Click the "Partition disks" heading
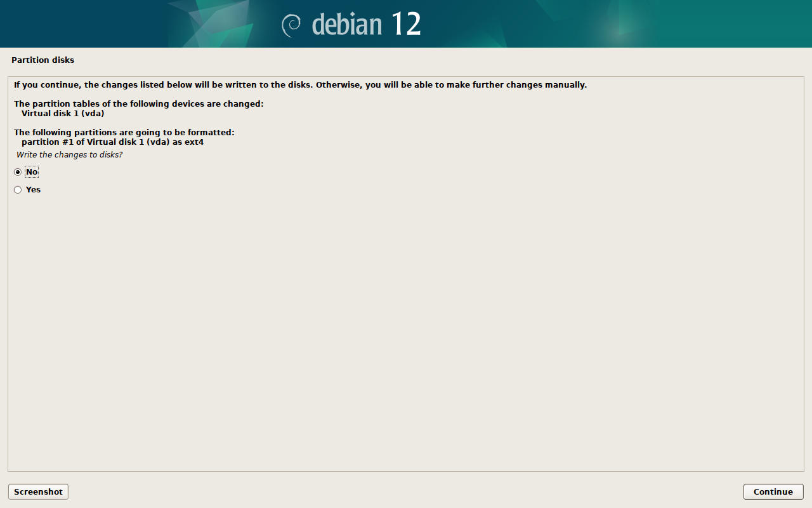 coord(43,60)
